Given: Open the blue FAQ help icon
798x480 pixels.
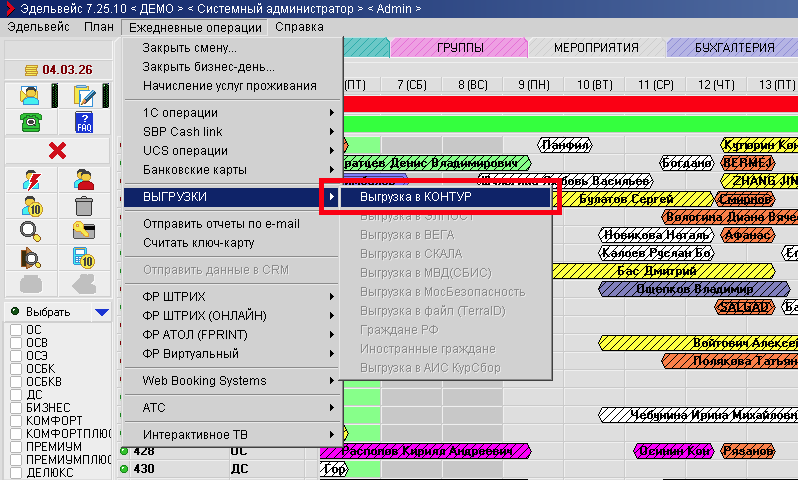Looking at the screenshot, I should coord(84,122).
